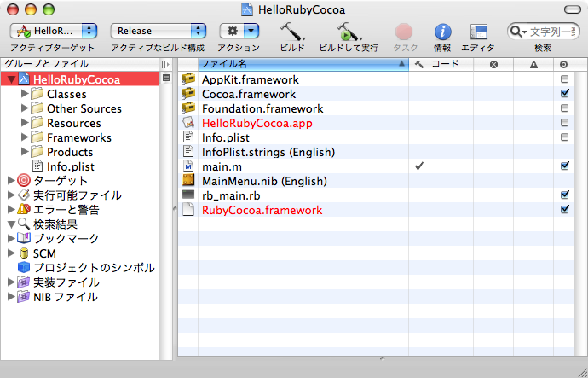Screen dimensions: 588x378
Task: Click the Build hammer icon
Action: pyautogui.click(x=292, y=32)
